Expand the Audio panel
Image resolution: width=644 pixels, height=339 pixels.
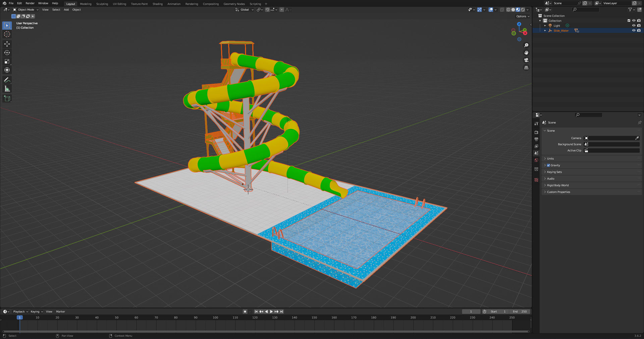pyautogui.click(x=550, y=179)
